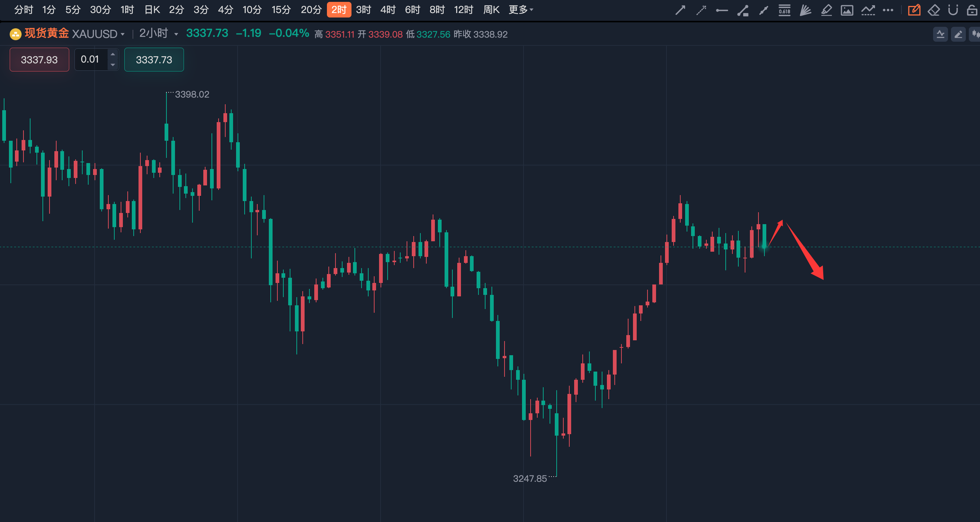This screenshot has height=522, width=980.
Task: Increase lot size with up stepper arrow
Action: tap(112, 54)
